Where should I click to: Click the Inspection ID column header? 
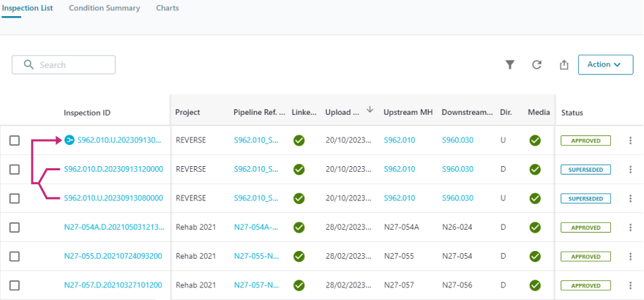tap(87, 113)
